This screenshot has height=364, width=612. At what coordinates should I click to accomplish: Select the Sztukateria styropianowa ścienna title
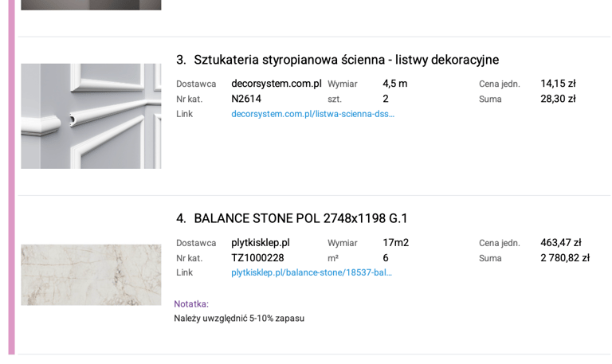point(346,60)
